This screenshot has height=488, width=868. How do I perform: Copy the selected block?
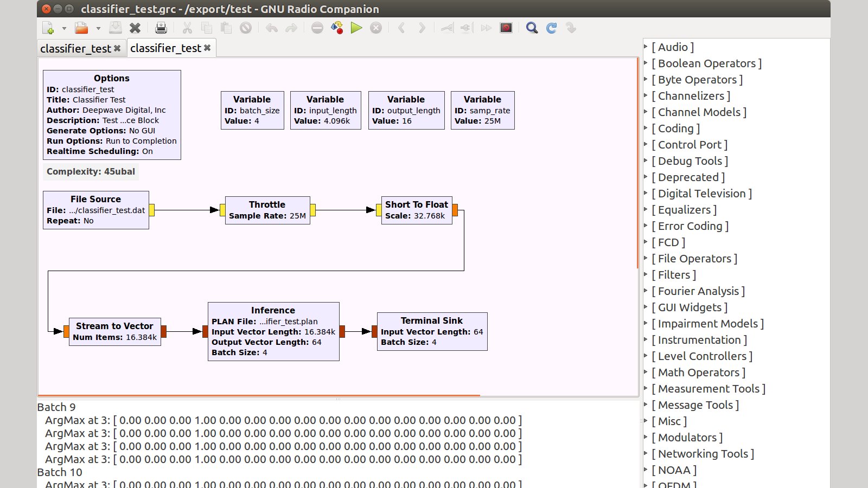tap(207, 28)
